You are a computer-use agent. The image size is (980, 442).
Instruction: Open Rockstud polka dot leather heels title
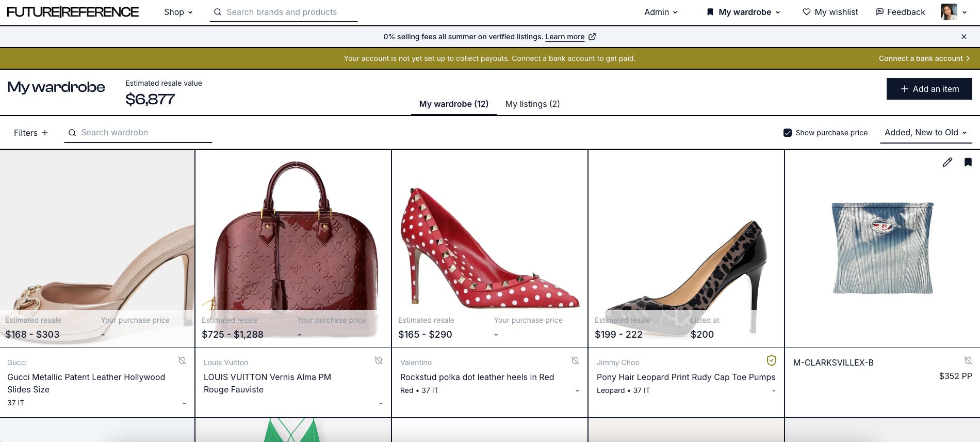click(x=477, y=377)
